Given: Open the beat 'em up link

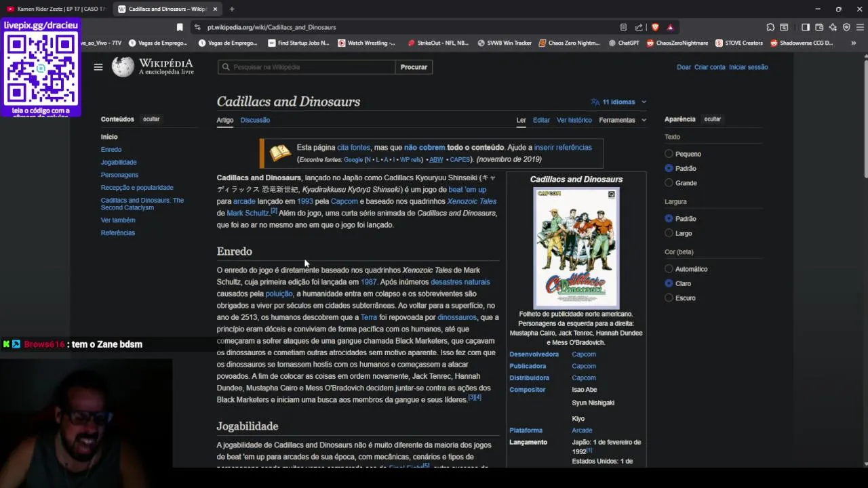Looking at the screenshot, I should click(x=467, y=190).
